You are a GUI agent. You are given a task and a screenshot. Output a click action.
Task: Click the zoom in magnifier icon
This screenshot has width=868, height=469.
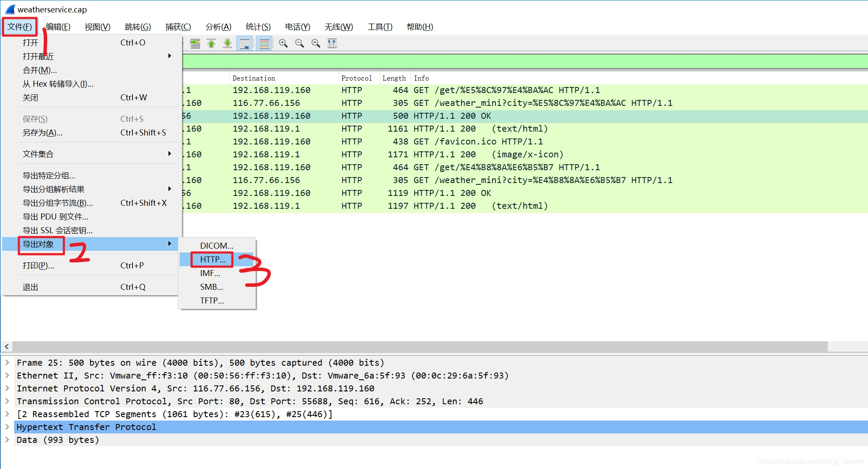283,43
